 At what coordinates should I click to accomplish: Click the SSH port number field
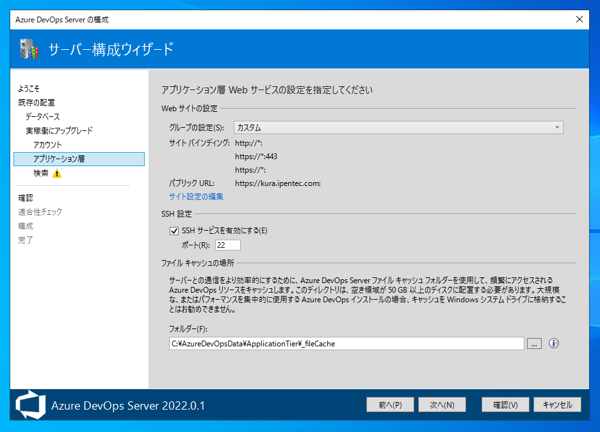click(x=228, y=245)
